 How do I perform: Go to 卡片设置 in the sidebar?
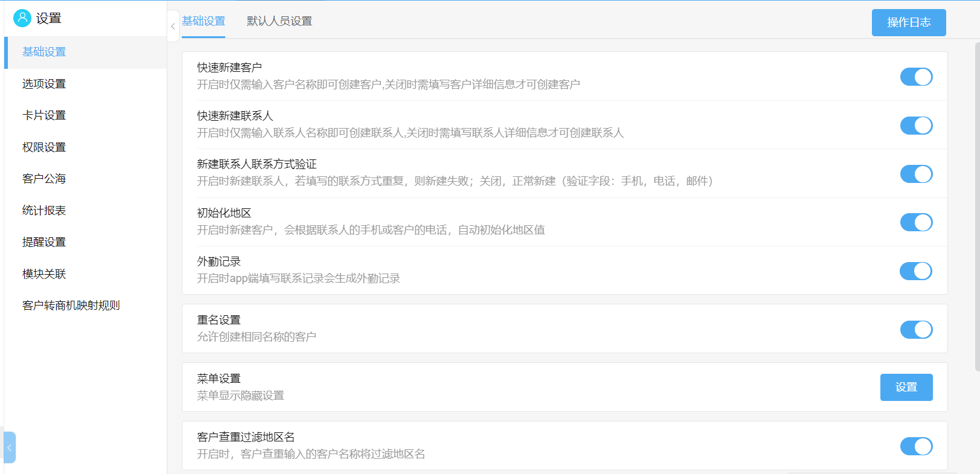[44, 115]
